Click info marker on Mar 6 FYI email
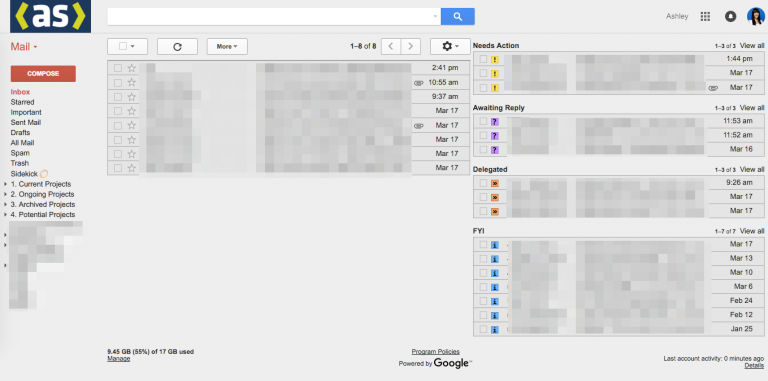Screen dimensions: 768x381 [495, 287]
